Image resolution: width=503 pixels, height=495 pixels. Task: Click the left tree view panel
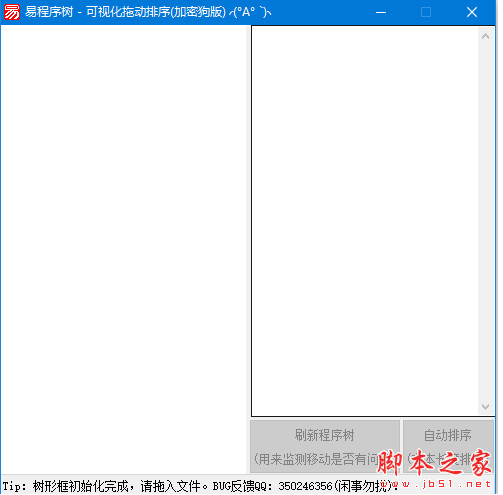[123, 249]
